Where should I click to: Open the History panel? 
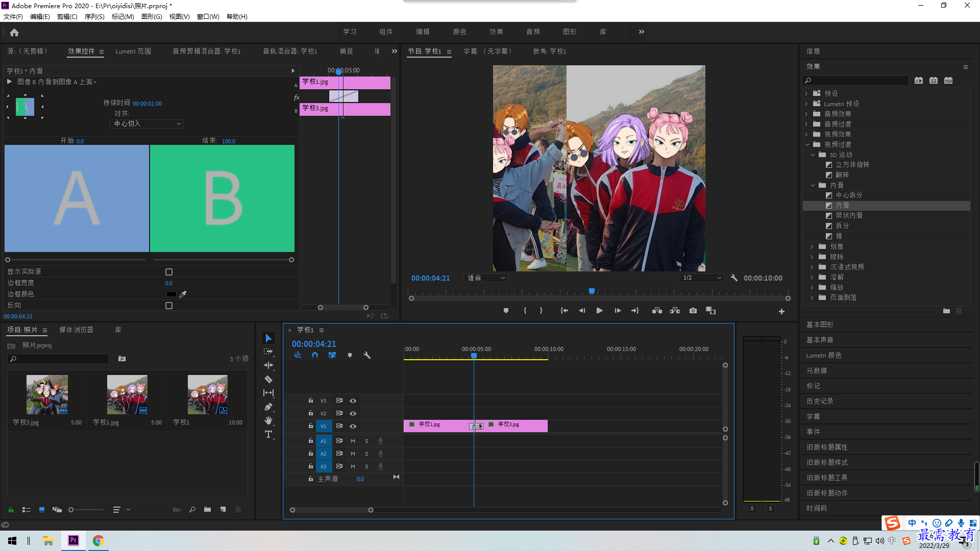point(820,402)
